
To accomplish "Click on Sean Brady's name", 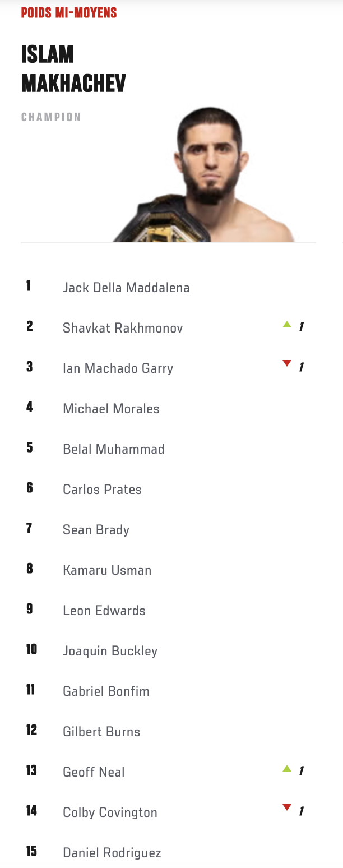I will click(x=96, y=530).
